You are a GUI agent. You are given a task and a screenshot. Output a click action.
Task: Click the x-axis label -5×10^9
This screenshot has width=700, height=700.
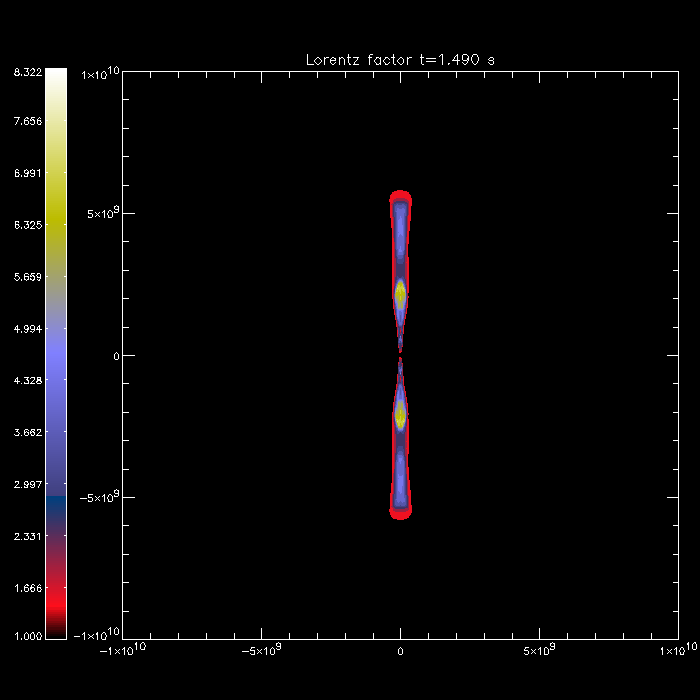coord(262,650)
